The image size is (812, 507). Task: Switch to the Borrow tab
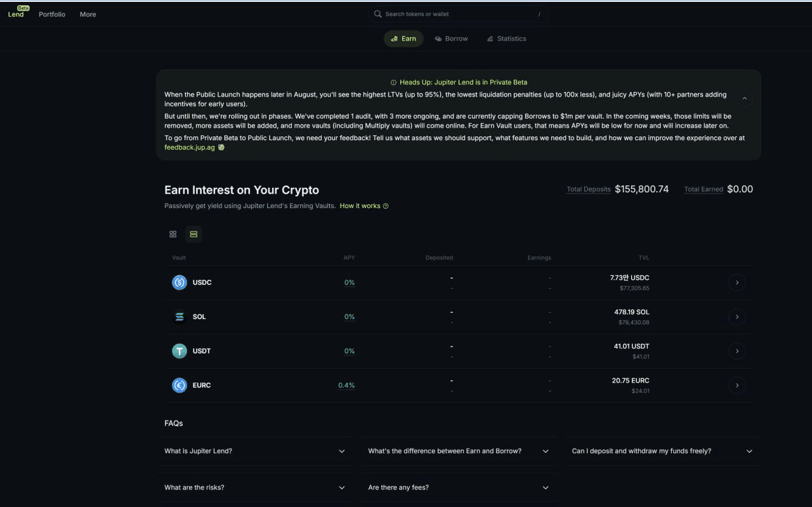[x=451, y=39]
